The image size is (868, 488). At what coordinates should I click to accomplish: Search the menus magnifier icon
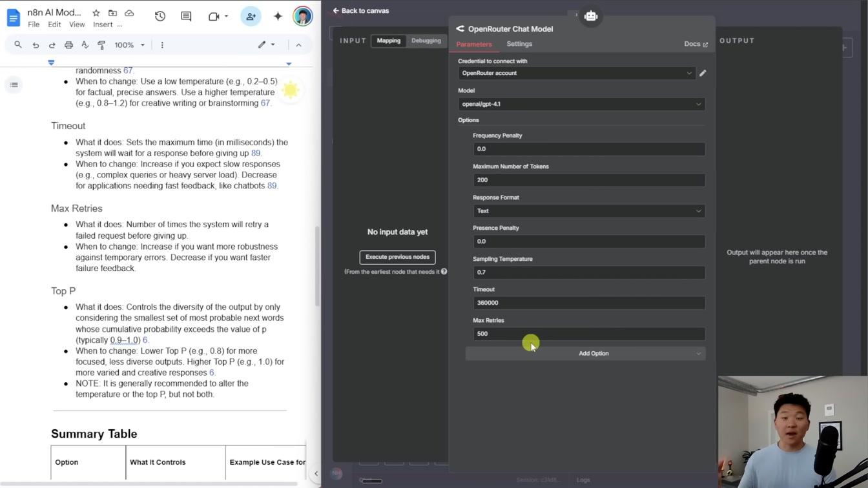point(18,45)
